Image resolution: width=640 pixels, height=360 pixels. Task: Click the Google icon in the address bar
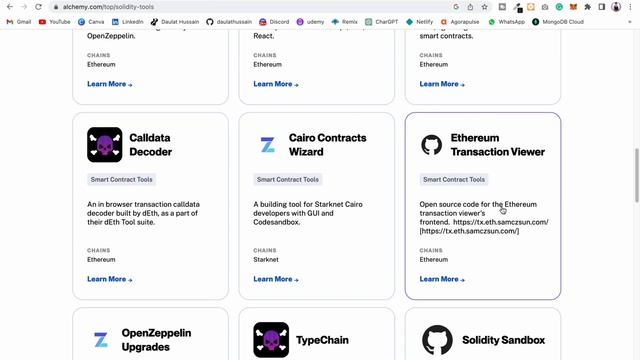click(x=456, y=7)
